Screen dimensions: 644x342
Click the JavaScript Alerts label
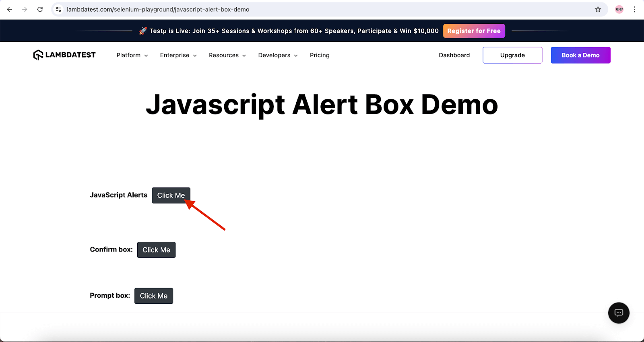point(118,195)
